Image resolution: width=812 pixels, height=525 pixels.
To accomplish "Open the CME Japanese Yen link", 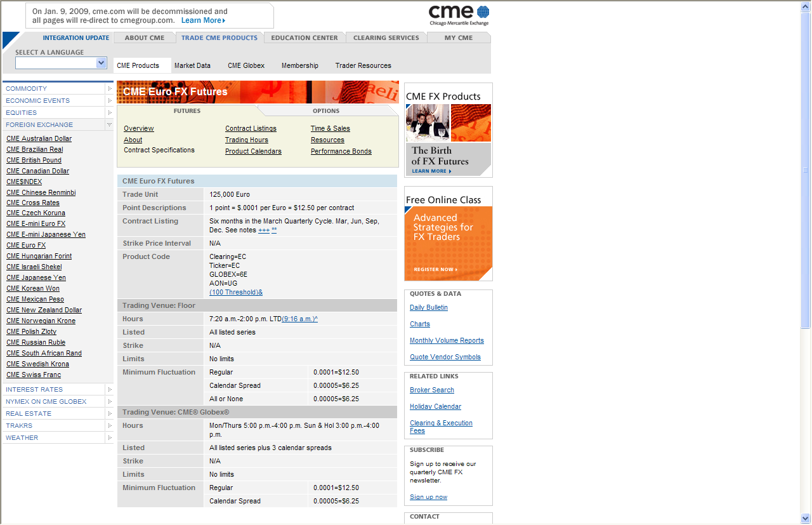I will coord(36,277).
